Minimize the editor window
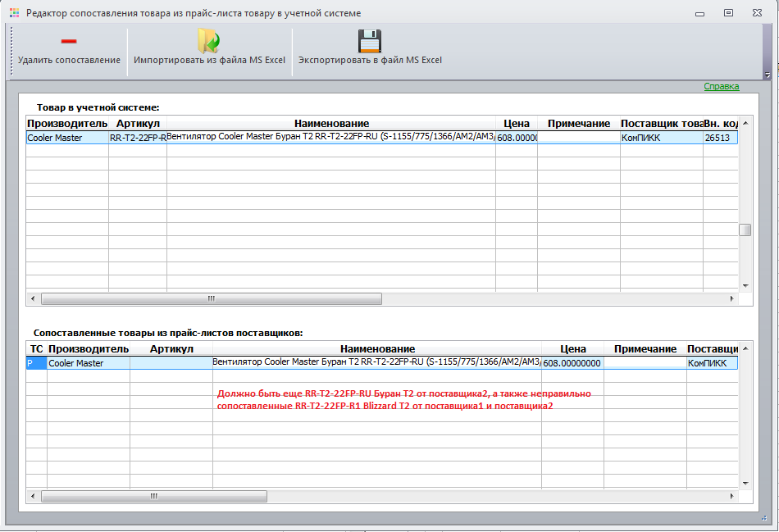 (700, 13)
